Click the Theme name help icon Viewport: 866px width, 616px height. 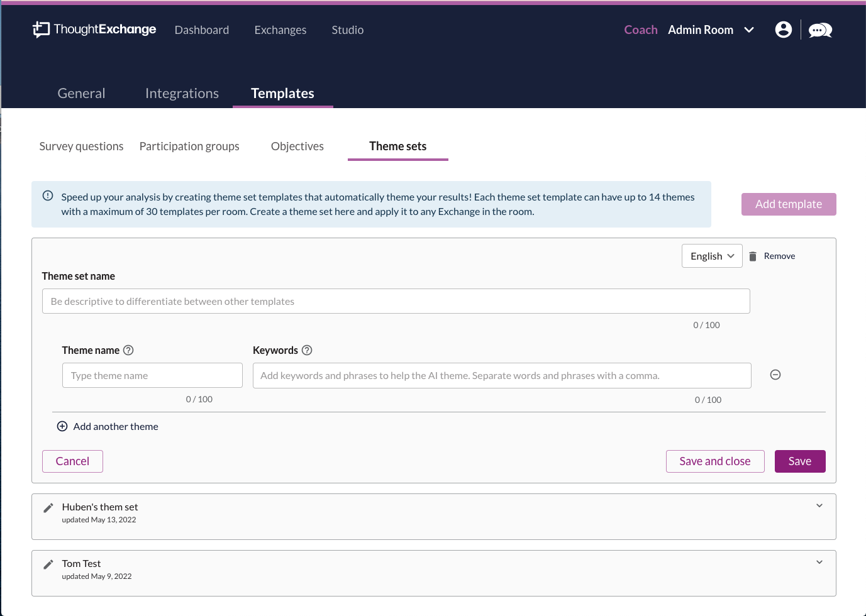pos(128,350)
